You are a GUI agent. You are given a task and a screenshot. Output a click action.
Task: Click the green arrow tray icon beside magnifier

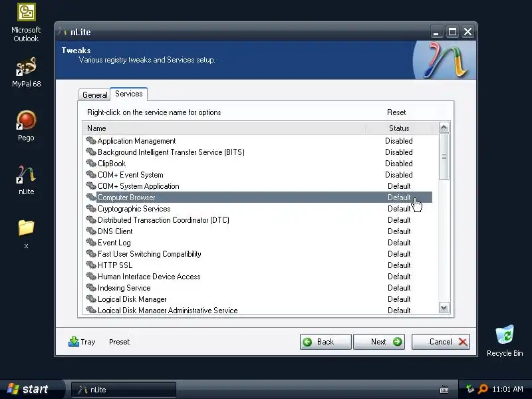470,389
